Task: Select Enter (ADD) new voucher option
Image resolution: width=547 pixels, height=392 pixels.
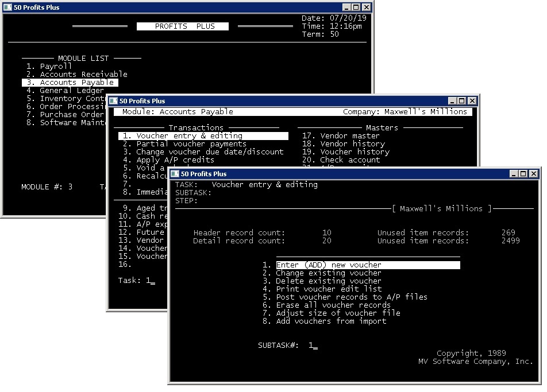Action: coord(328,265)
